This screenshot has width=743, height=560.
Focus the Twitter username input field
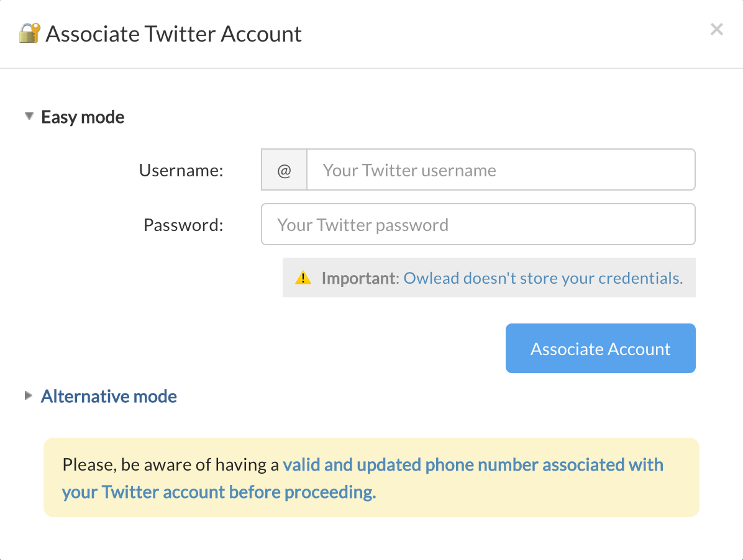point(501,170)
